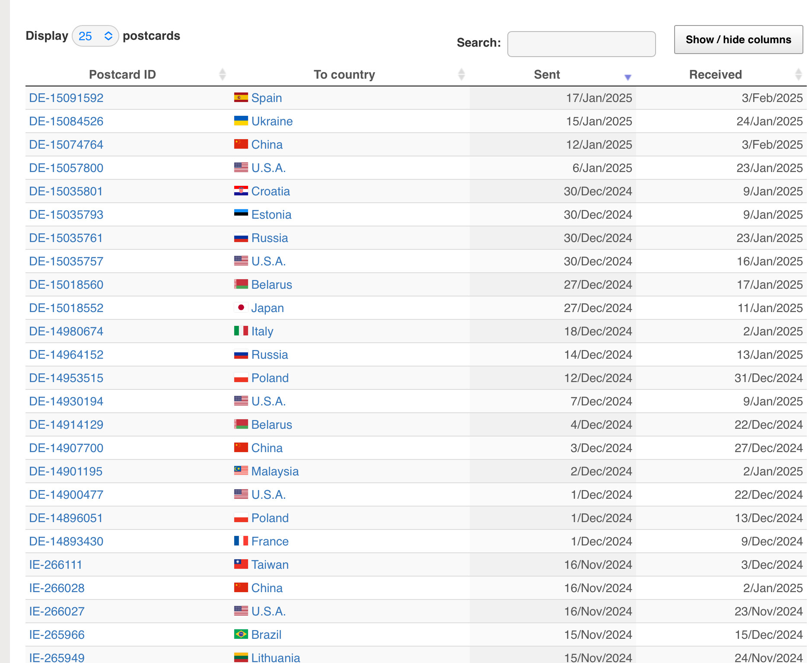
Task: Open the Japan country link
Action: (267, 308)
